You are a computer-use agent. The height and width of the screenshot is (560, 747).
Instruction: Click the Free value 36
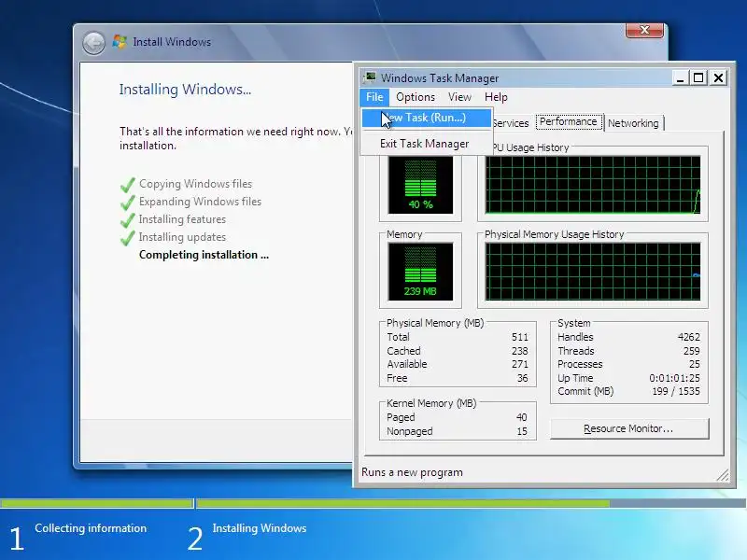click(523, 378)
